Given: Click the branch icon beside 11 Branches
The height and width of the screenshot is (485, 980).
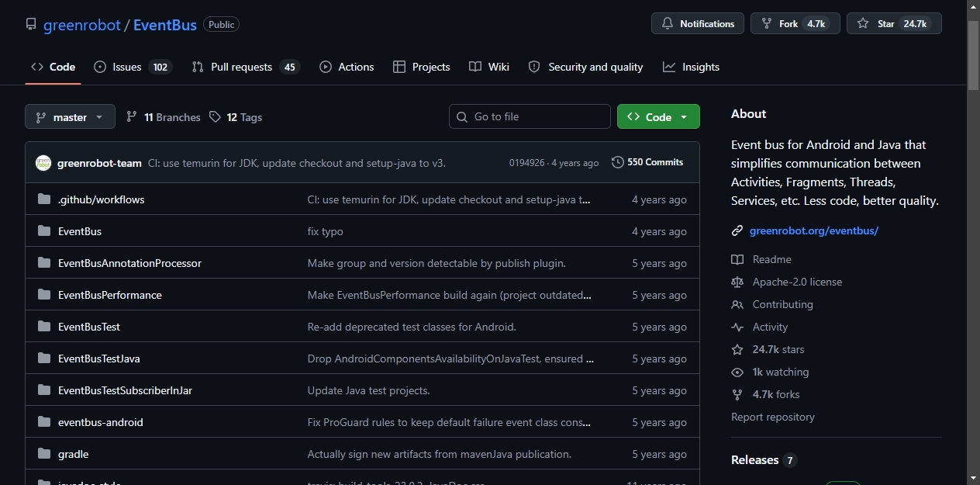Looking at the screenshot, I should click(x=132, y=117).
